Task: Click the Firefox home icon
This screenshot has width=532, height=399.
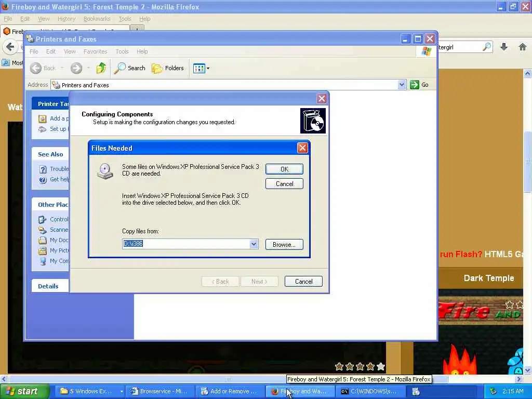Action: click(x=523, y=47)
